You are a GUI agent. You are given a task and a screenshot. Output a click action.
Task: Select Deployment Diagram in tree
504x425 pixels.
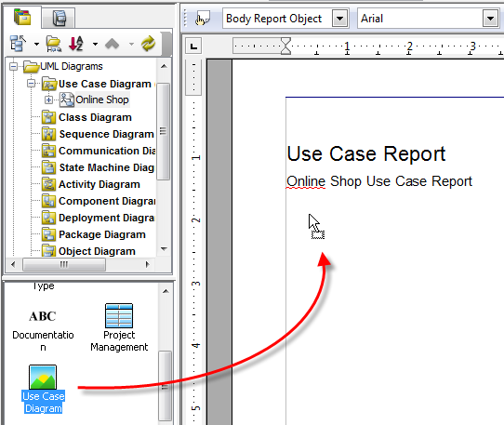point(106,218)
